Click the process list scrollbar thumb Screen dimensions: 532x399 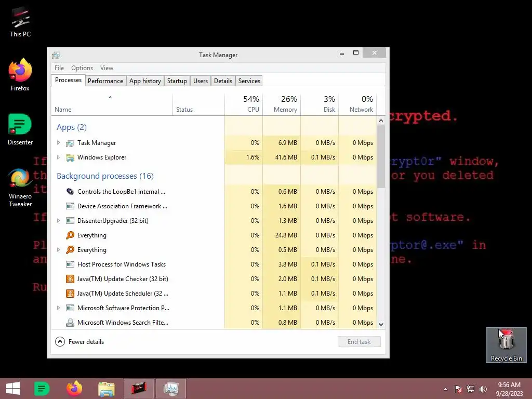(x=381, y=156)
